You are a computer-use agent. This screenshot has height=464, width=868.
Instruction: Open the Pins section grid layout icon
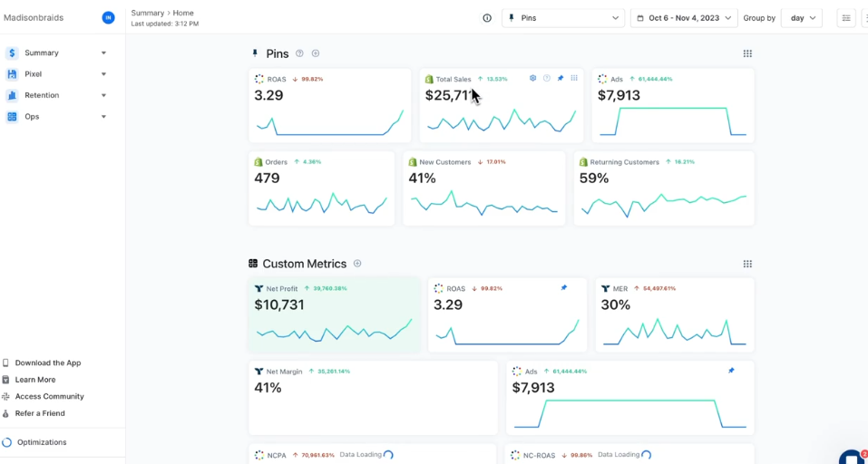pos(747,53)
